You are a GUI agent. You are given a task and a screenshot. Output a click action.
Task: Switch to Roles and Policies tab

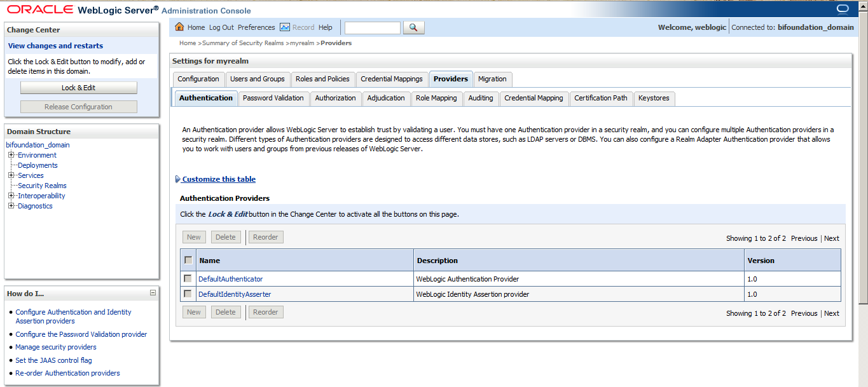pyautogui.click(x=322, y=79)
